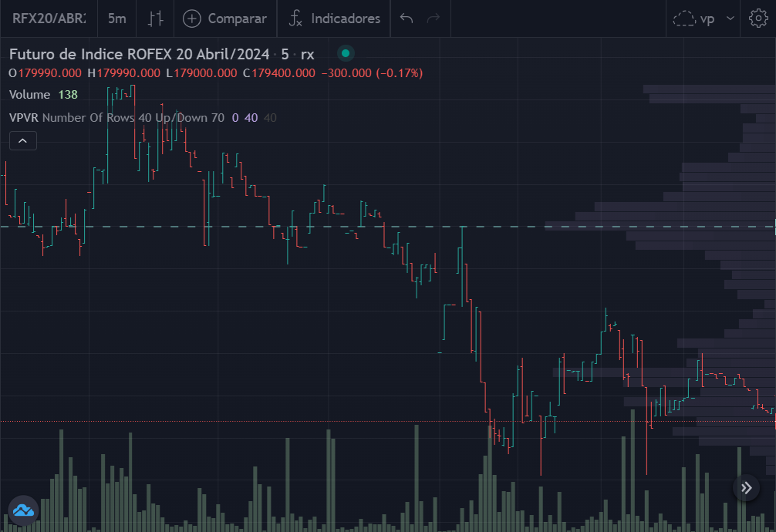Click the open value O179990.000
The width and height of the screenshot is (776, 532).
tap(45, 73)
